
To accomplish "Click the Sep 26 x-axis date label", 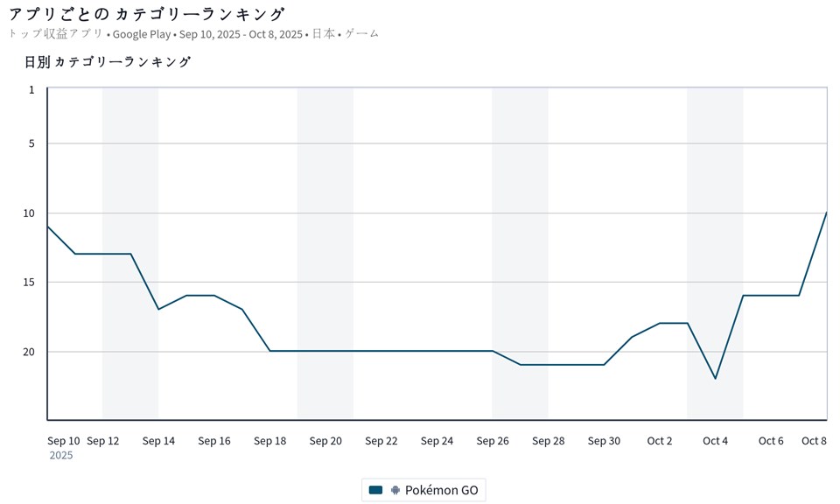I will (493, 441).
